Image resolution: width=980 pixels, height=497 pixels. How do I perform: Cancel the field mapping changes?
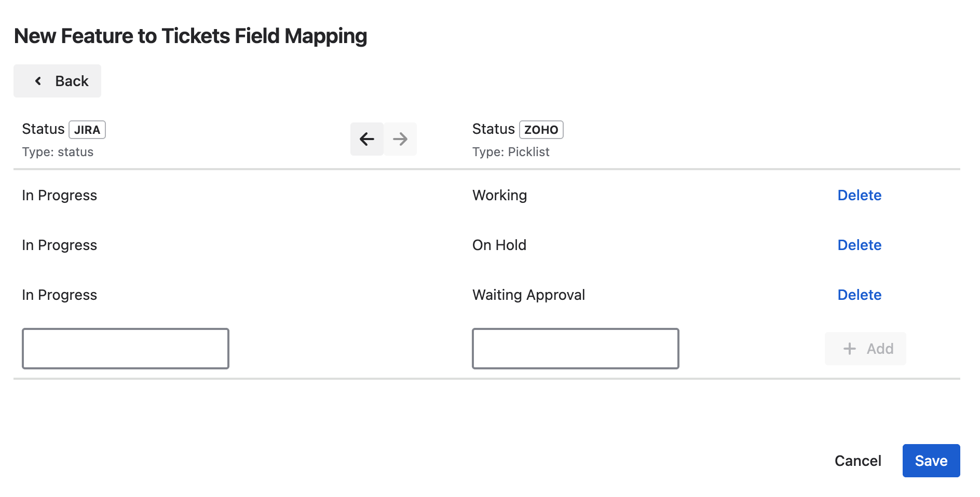click(857, 461)
